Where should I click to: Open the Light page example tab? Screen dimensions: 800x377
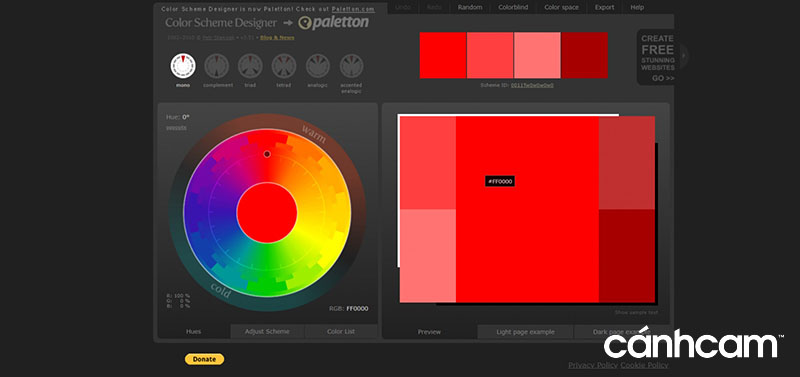click(525, 332)
